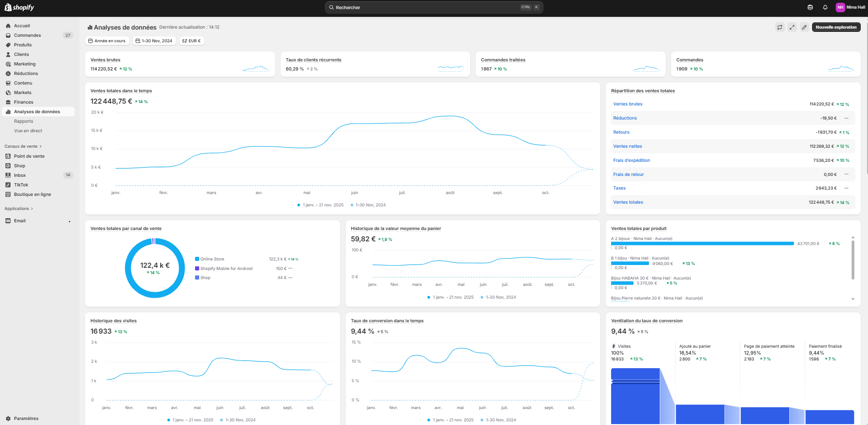868x425 pixels.
Task: Click Ventilation du taux de conversion title
Action: 647,321
